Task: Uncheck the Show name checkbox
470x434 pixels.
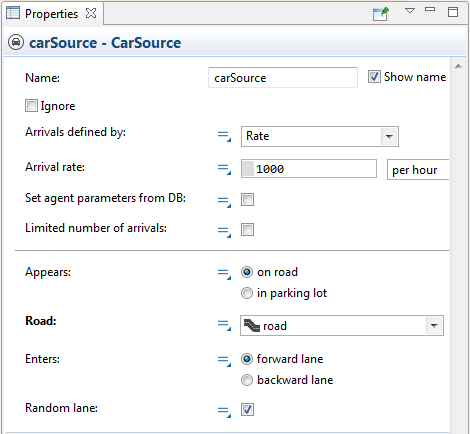Action: (374, 77)
